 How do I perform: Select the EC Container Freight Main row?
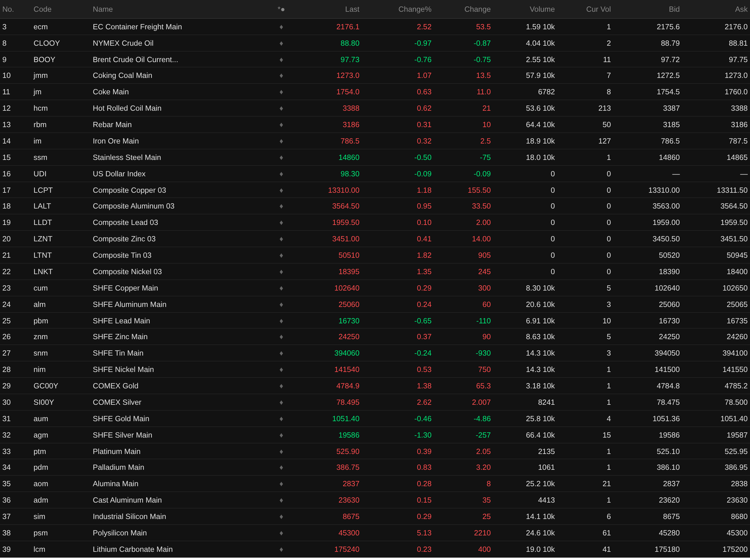(x=137, y=27)
